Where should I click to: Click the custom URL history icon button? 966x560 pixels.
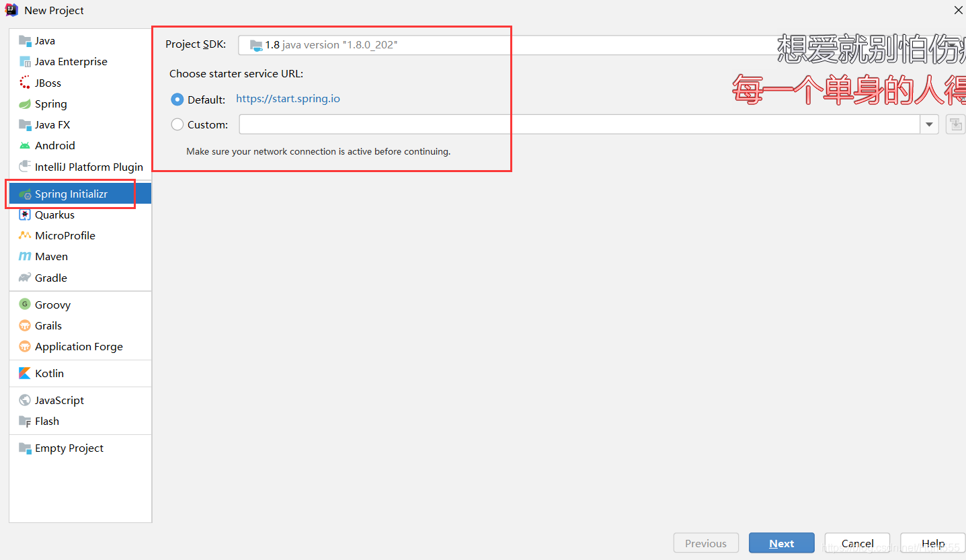pyautogui.click(x=955, y=124)
